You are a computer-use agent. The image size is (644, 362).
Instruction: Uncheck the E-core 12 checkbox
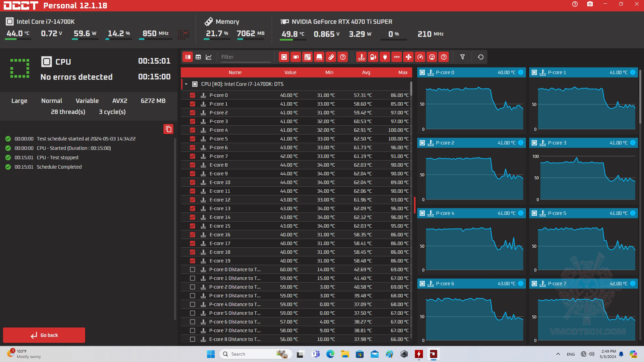193,200
